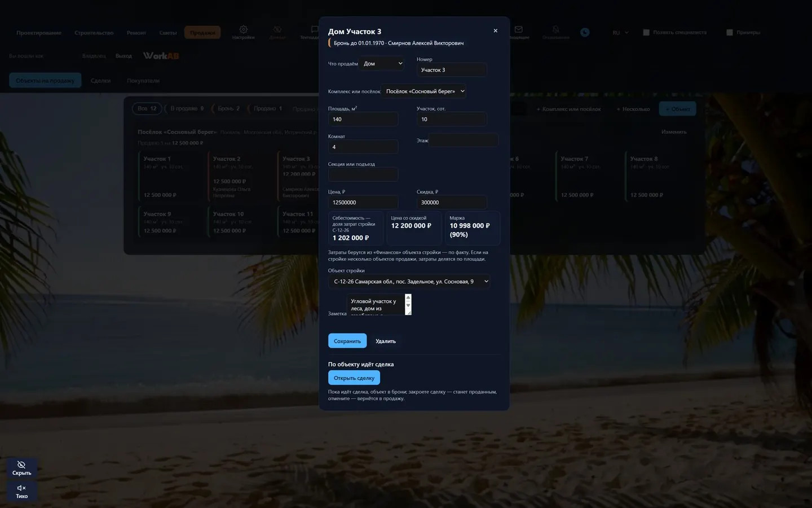Click the Заметка textarea scrollbar down arrow
The width and height of the screenshot is (812, 508).
pyautogui.click(x=408, y=305)
